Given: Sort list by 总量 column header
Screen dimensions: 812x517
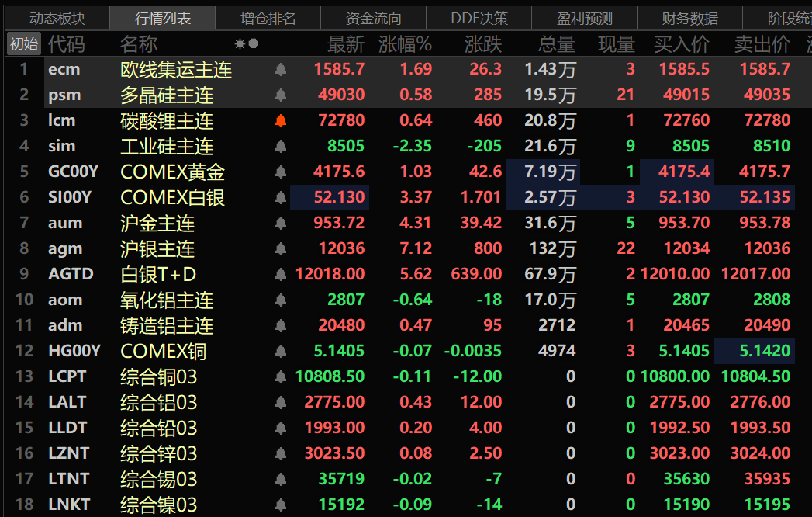Looking at the screenshot, I should (x=556, y=44).
